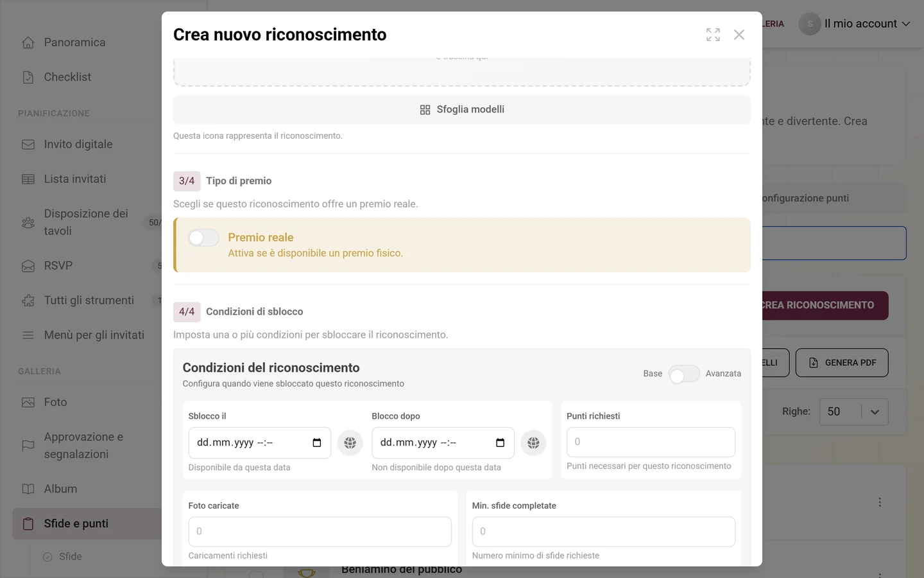Click the Disposizione dei tavoli people icon

[28, 222]
